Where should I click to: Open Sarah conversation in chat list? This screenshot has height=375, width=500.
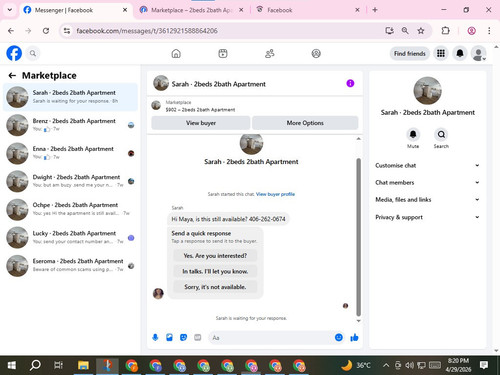[70, 97]
